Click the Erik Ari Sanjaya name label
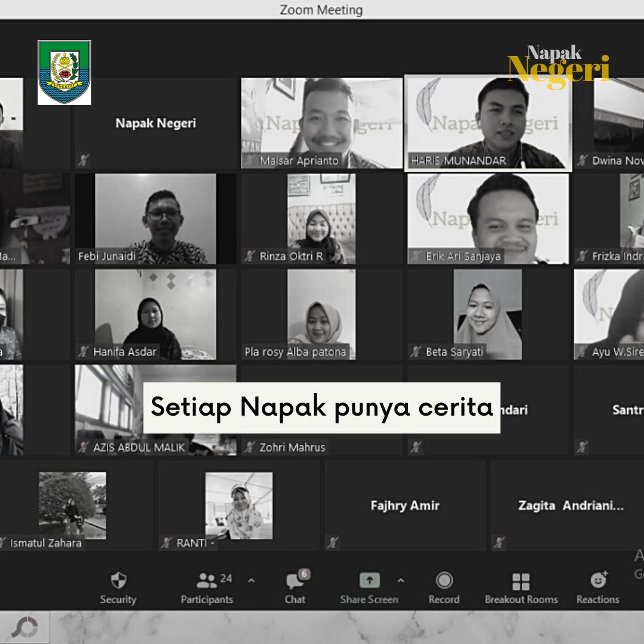The height and width of the screenshot is (644, 644). [x=463, y=256]
